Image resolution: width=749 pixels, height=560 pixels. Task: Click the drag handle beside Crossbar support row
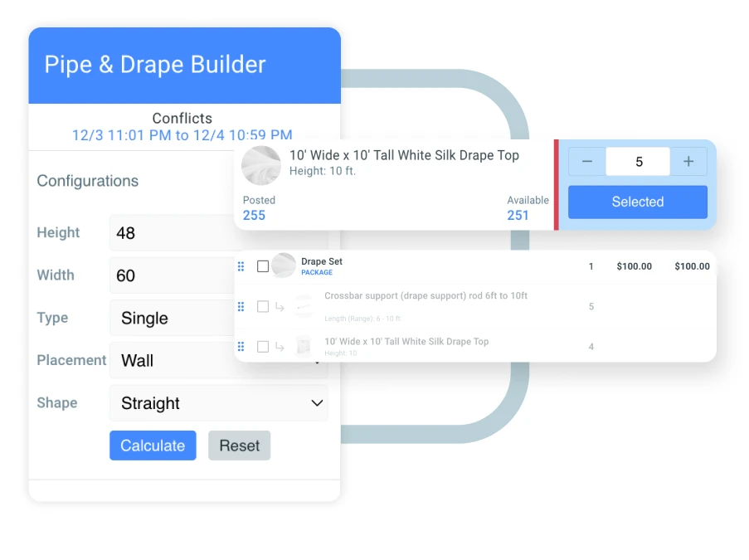241,306
